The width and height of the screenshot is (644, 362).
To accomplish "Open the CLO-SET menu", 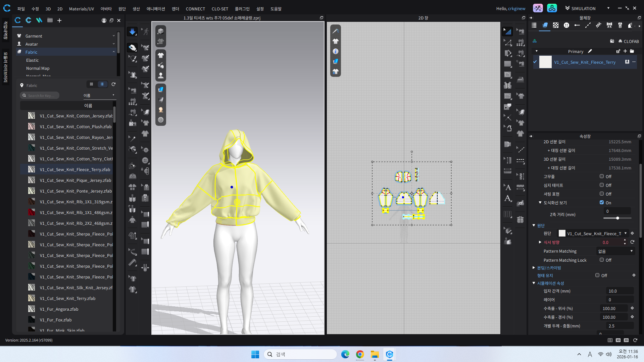I will [x=219, y=9].
